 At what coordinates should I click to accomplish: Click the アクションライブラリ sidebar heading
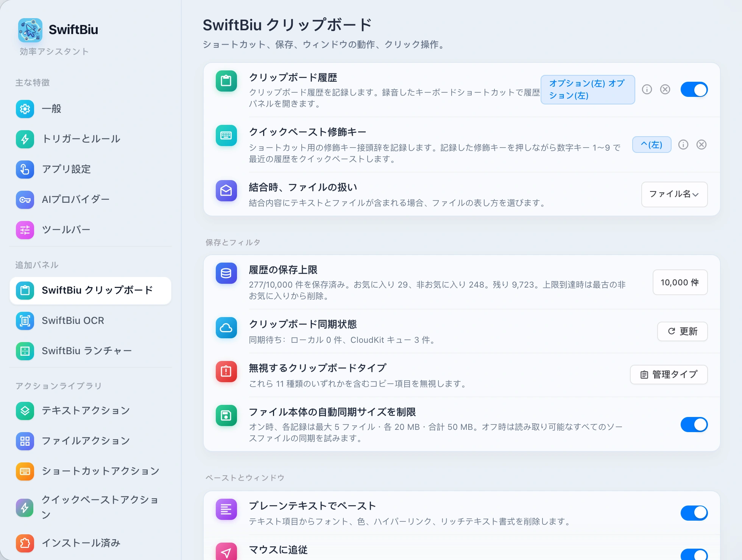tap(58, 386)
